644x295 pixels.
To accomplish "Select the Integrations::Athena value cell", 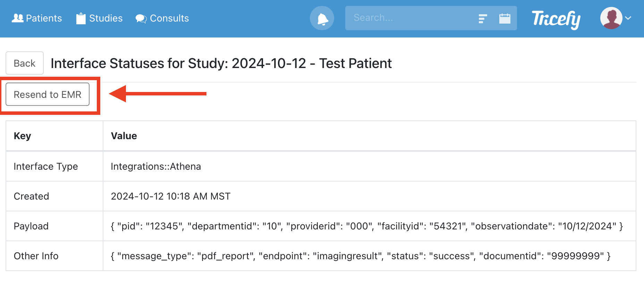I will [x=156, y=167].
